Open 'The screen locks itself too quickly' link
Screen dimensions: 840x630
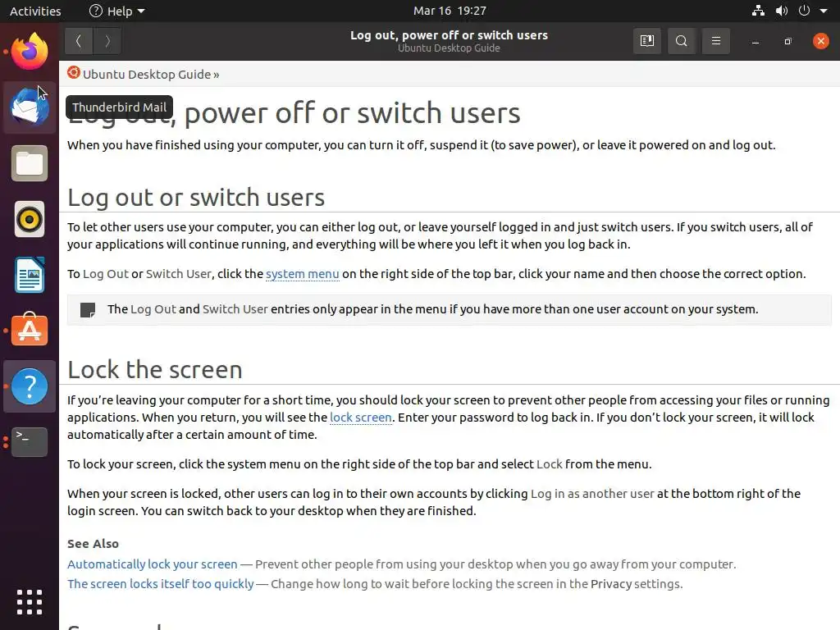160,583
